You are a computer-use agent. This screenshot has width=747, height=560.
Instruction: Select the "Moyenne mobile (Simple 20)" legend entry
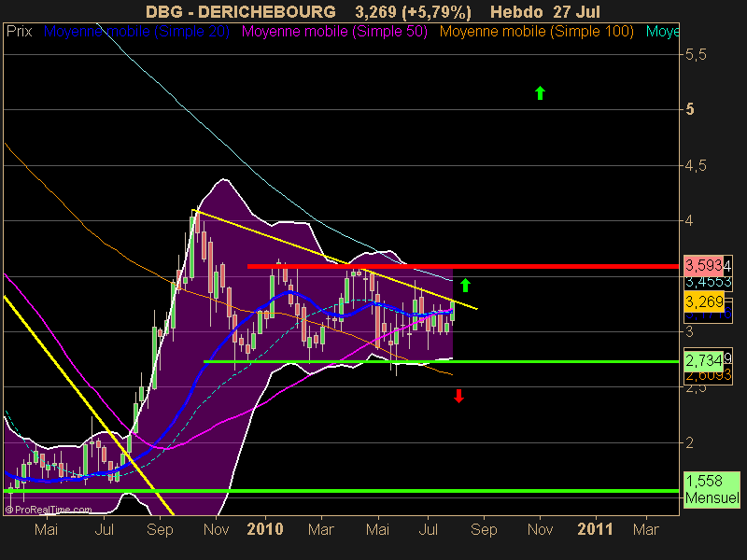click(136, 32)
